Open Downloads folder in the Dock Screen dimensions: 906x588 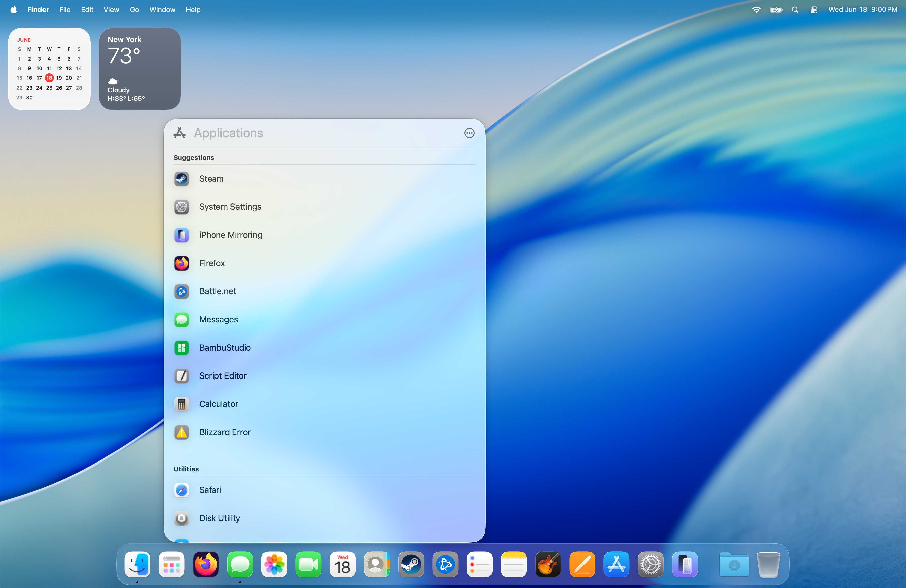click(734, 564)
